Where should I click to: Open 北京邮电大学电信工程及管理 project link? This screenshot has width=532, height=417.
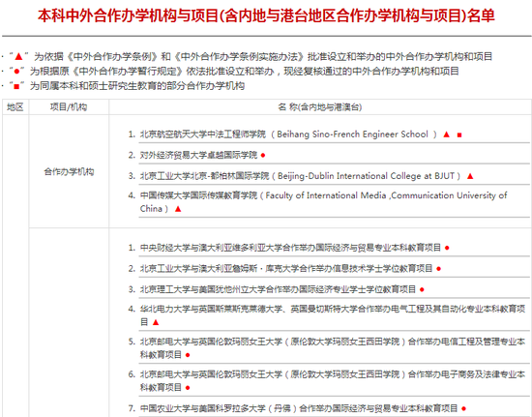pos(333,347)
